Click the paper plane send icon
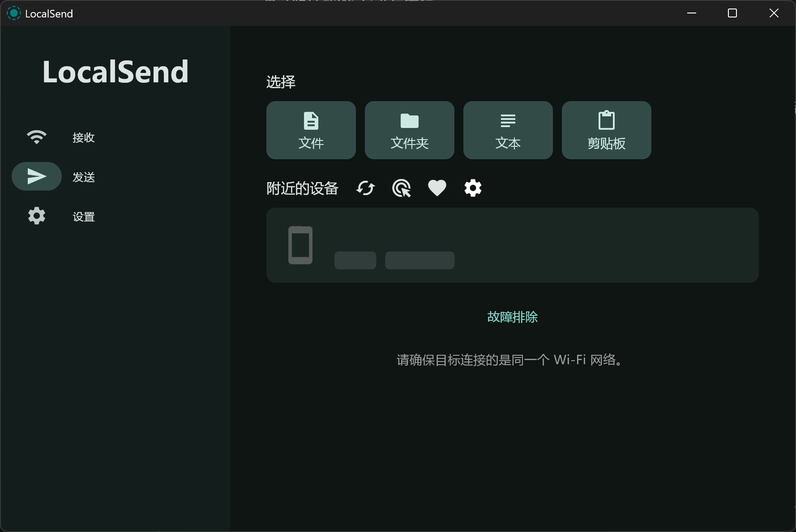Image resolution: width=796 pixels, height=532 pixels. coord(37,176)
